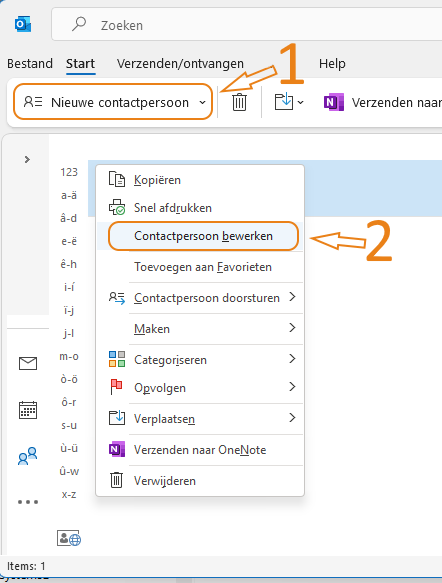Click the trash delete icon in ribbon
This screenshot has width=442, height=583.
point(239,102)
